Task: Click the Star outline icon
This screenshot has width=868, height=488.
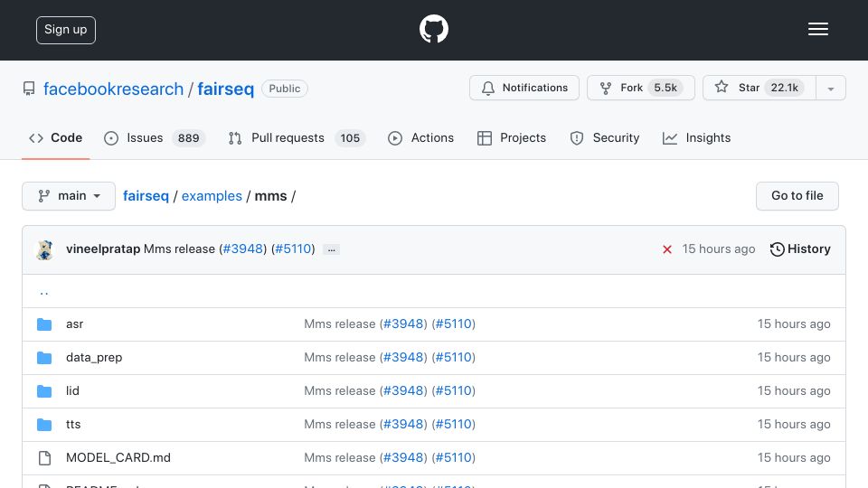Action: pos(722,87)
